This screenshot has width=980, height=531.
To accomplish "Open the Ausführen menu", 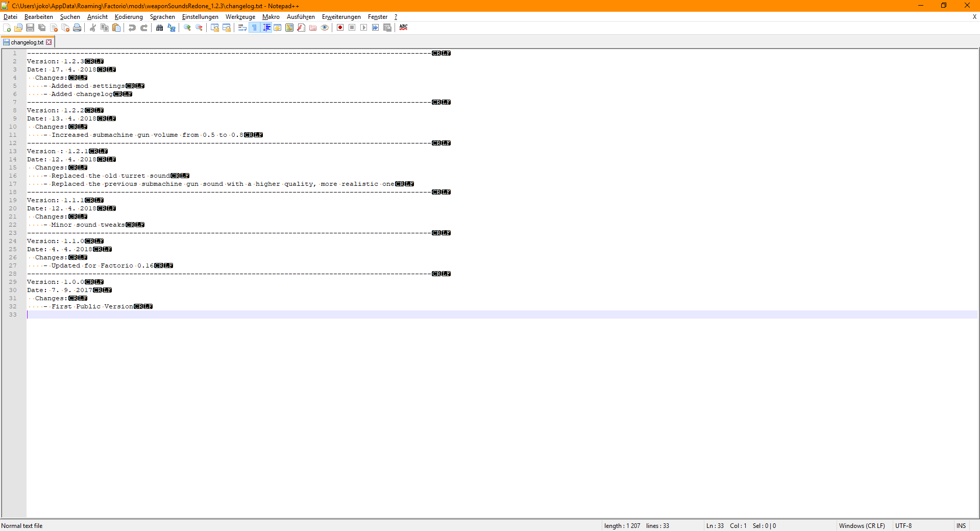I will click(x=301, y=17).
